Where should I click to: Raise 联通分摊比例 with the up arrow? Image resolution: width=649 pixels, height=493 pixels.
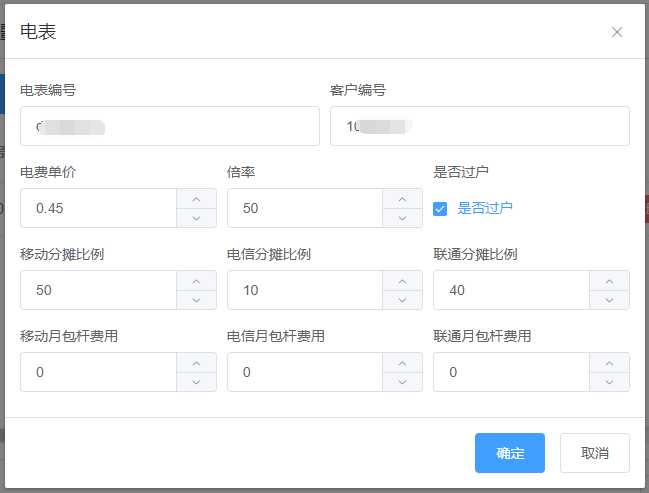tap(609, 281)
